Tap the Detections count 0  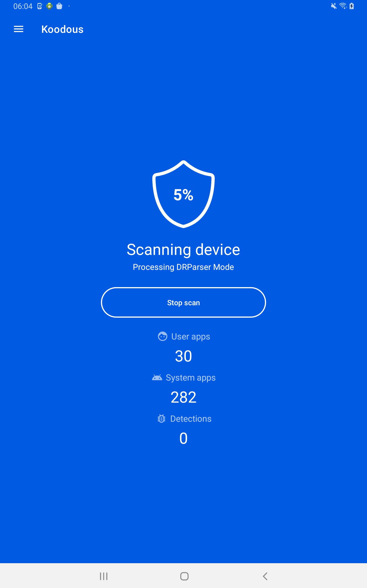point(183,438)
